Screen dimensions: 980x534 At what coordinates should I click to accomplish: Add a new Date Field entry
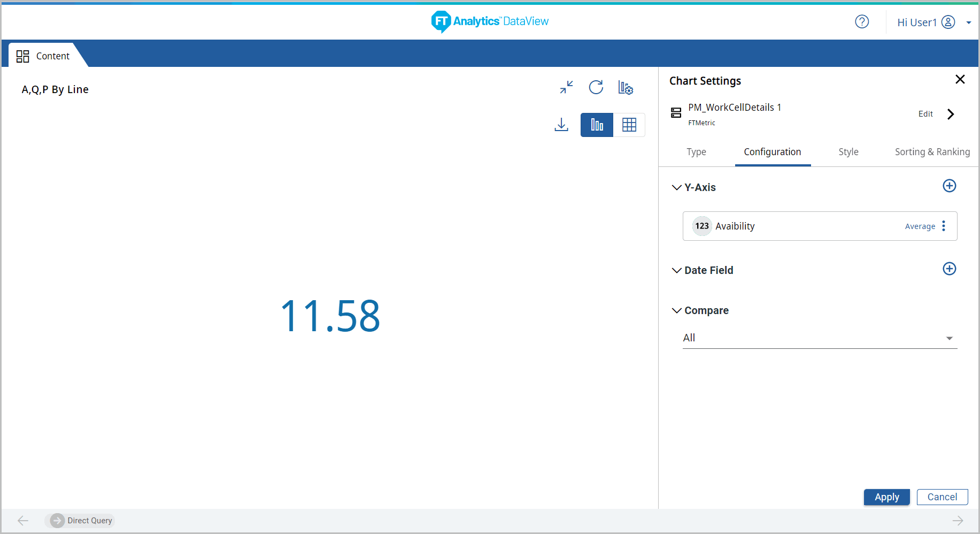[949, 269]
